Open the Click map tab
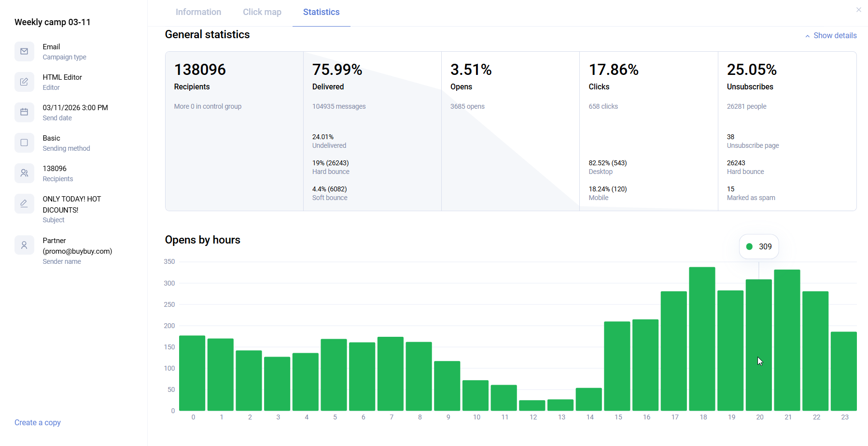Image resolution: width=868 pixels, height=446 pixels. (x=262, y=12)
